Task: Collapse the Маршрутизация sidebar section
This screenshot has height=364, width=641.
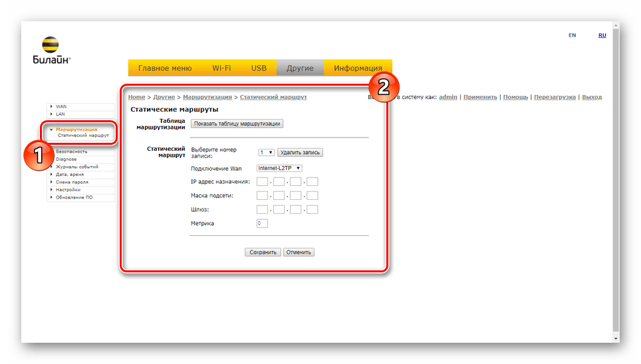Action: coord(76,129)
